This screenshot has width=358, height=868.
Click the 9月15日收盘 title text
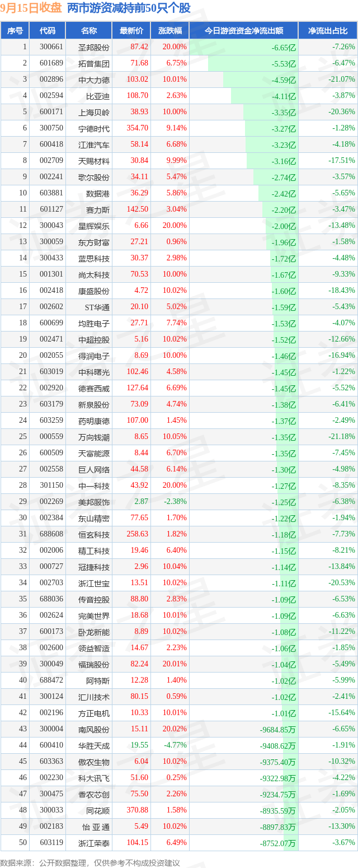click(x=31, y=8)
